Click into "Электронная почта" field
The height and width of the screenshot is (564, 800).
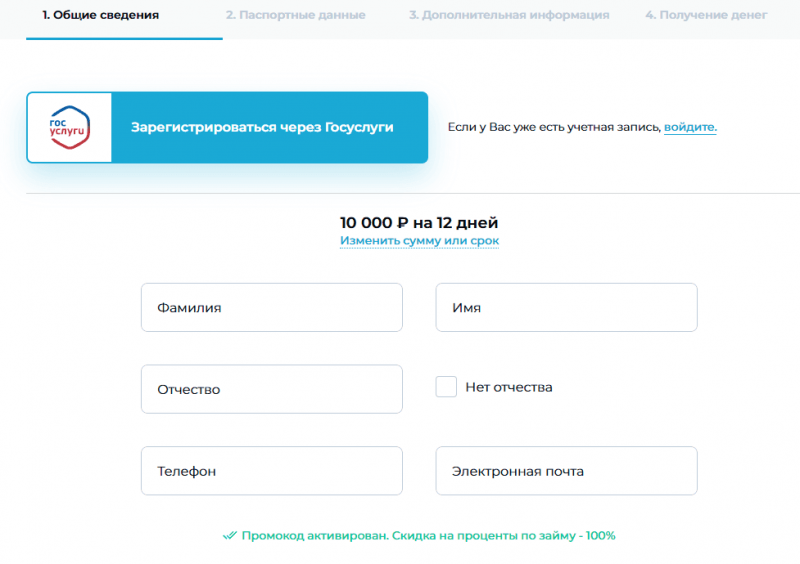pos(566,471)
